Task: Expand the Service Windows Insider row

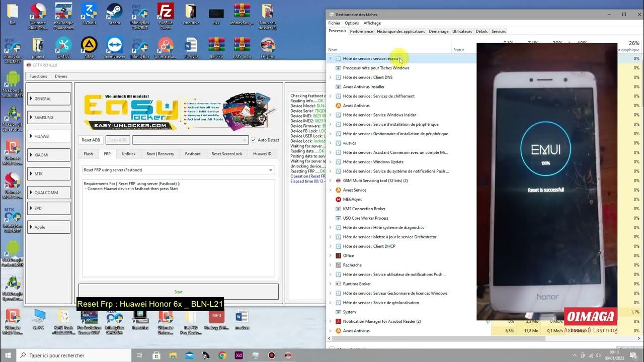Action: (x=330, y=115)
